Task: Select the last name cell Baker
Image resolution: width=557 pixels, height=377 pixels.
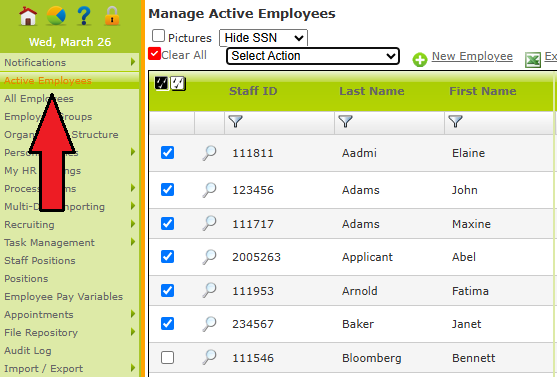Action: (x=358, y=324)
